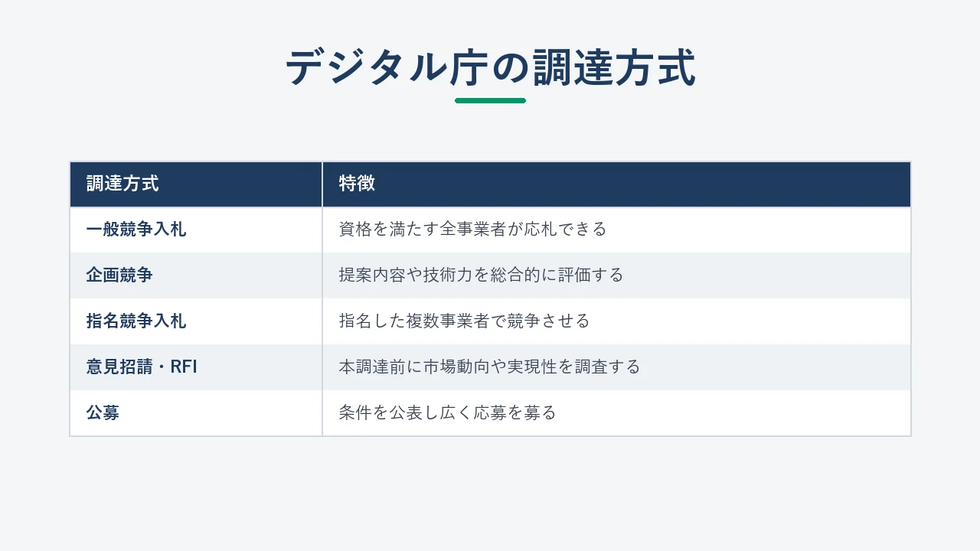Click the word 応札 in the first row

point(540,230)
